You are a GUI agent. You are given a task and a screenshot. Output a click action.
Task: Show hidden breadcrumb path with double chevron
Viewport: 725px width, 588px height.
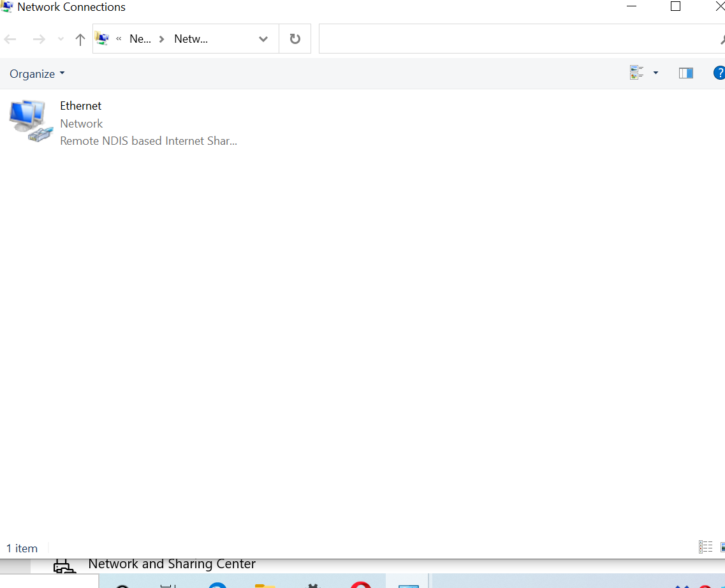click(119, 39)
